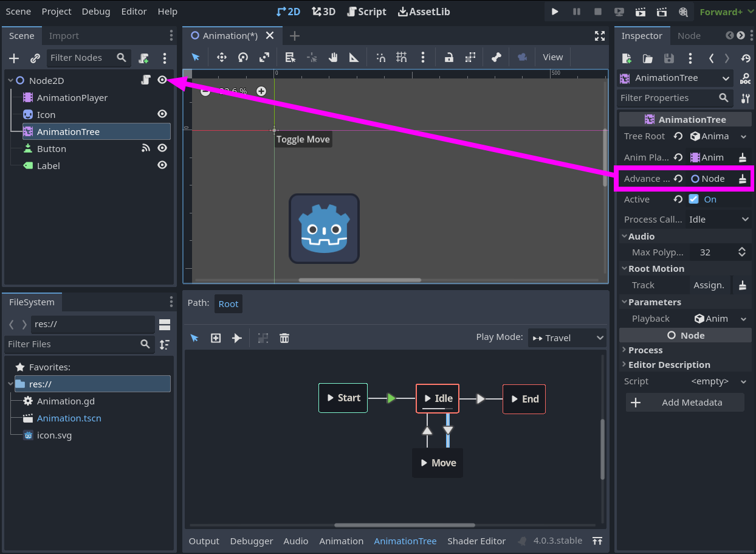Open the Project menu
This screenshot has height=554, width=756.
[56, 11]
